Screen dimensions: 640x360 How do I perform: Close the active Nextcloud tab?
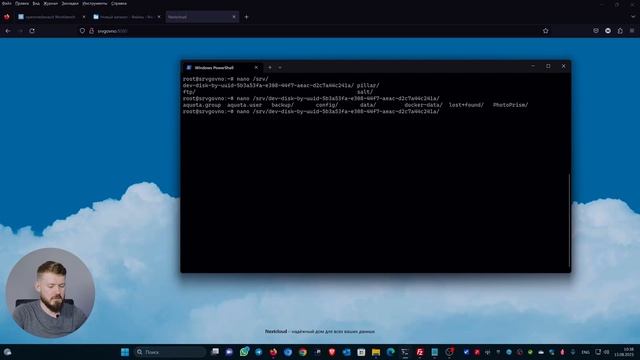tap(234, 17)
